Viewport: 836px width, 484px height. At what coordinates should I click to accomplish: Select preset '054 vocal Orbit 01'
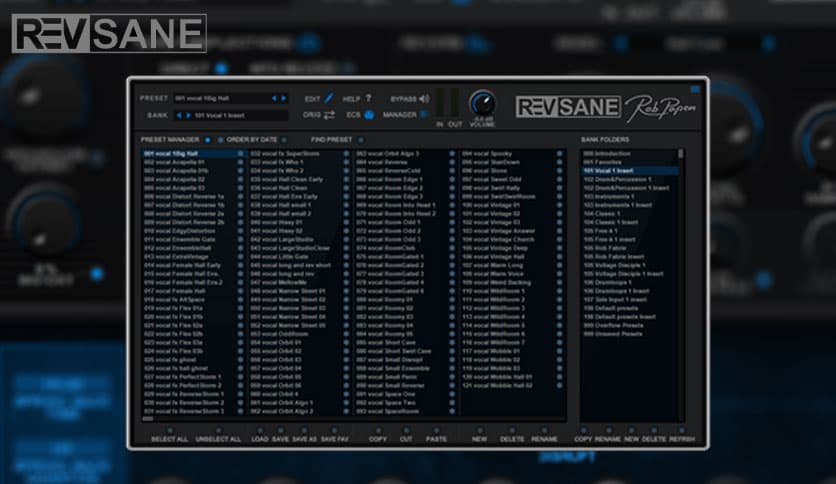(x=295, y=343)
